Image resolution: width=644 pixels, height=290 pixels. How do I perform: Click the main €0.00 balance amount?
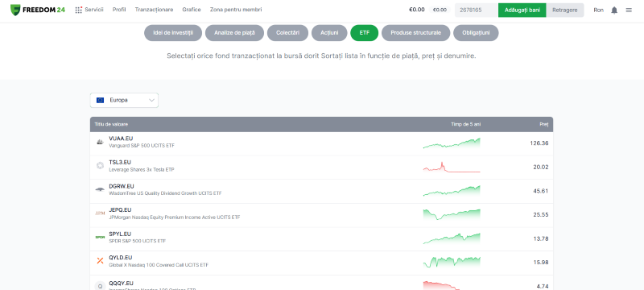417,10
